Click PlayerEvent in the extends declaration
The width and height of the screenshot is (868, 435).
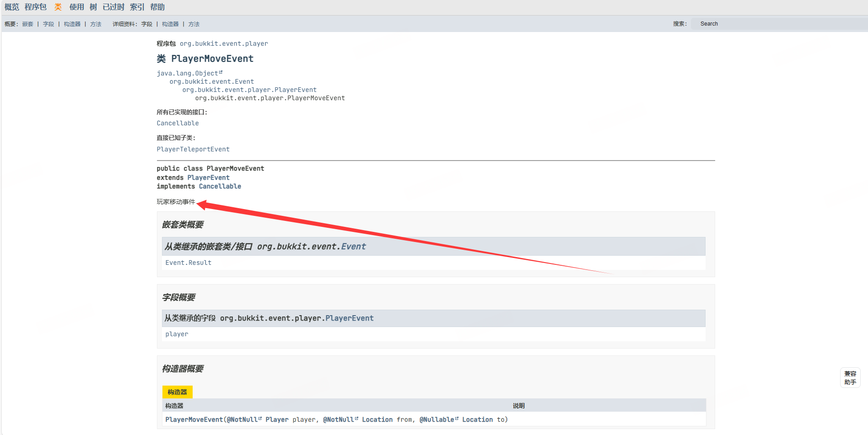(208, 177)
